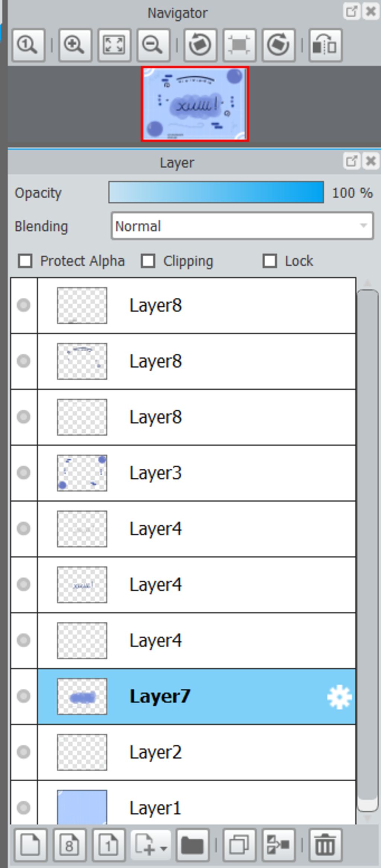Toggle visibility of Layer3
381x868 pixels.
(23, 473)
